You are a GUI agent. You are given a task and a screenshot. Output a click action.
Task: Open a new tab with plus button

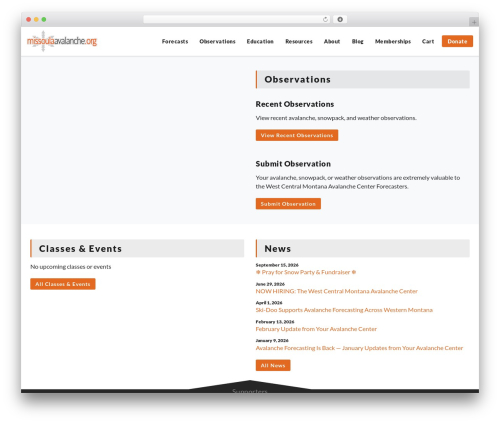tap(474, 22)
